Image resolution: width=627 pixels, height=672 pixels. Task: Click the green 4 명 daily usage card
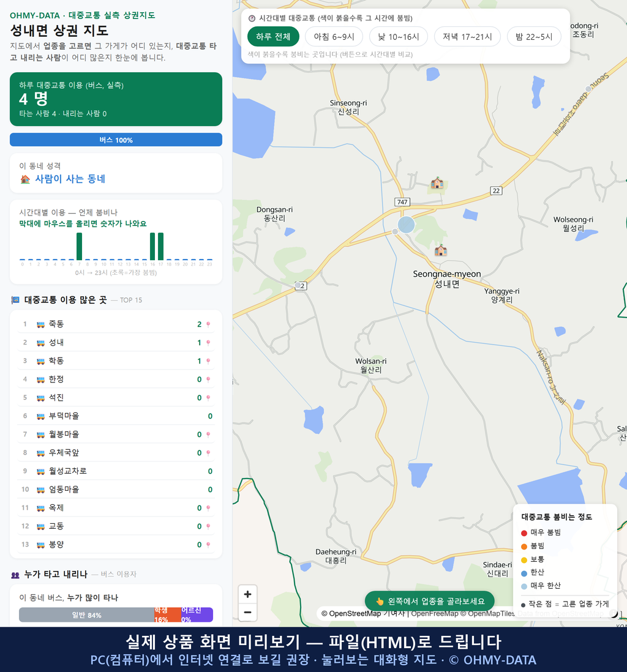point(116,99)
